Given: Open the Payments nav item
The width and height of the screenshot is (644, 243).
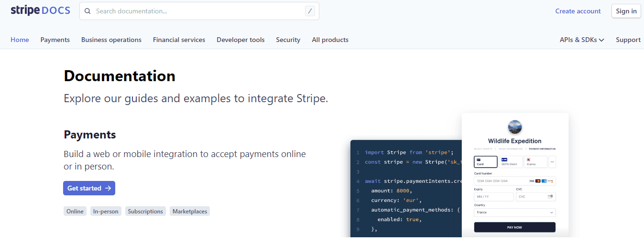Looking at the screenshot, I should coord(55,40).
